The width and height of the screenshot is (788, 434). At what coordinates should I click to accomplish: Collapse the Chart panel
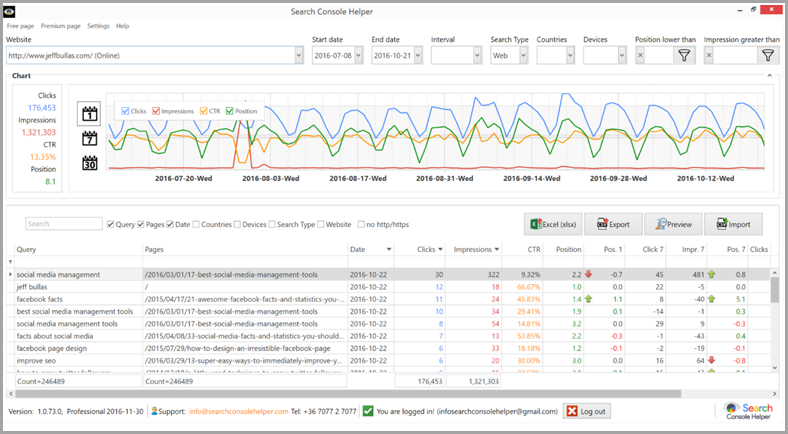click(769, 75)
